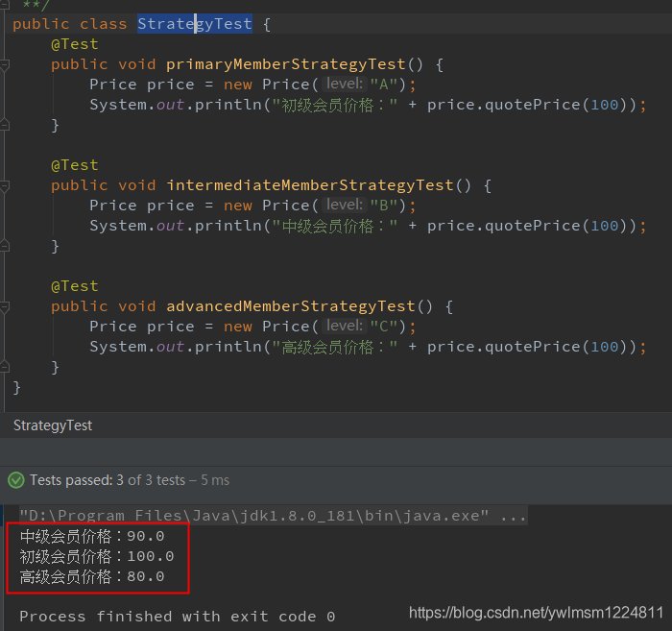
Task: Click the string literal "C"
Action: [384, 326]
